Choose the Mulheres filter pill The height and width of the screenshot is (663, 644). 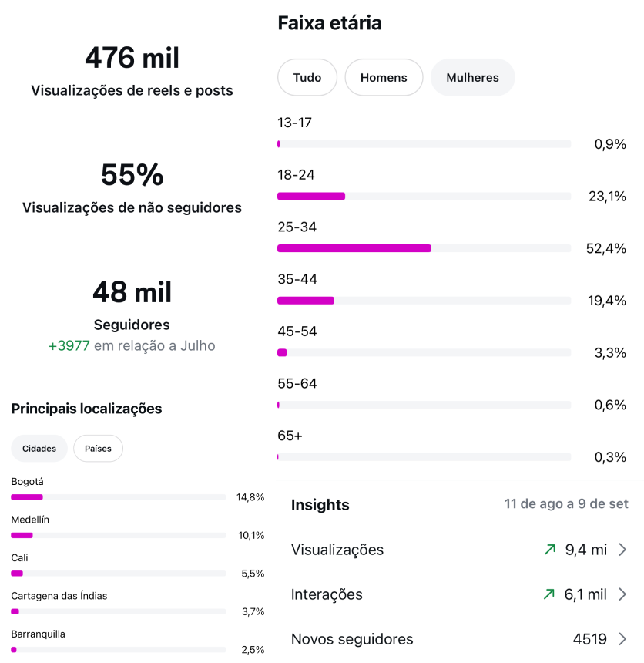(x=472, y=77)
